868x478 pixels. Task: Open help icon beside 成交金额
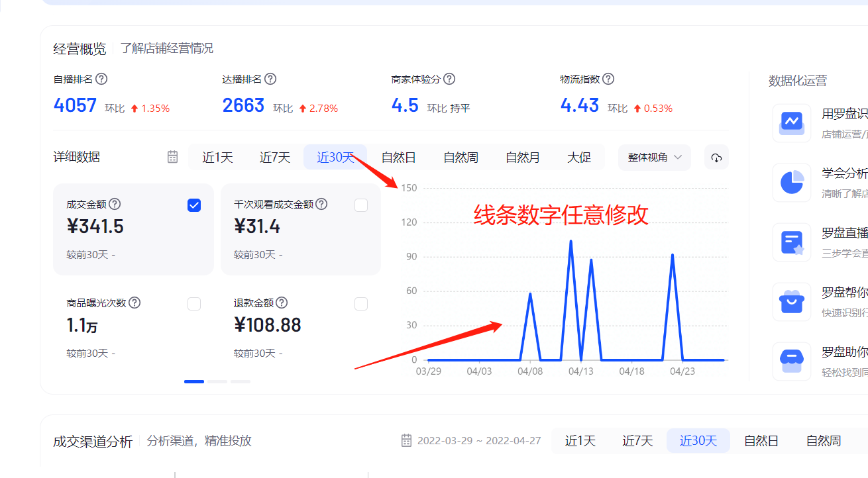(115, 204)
